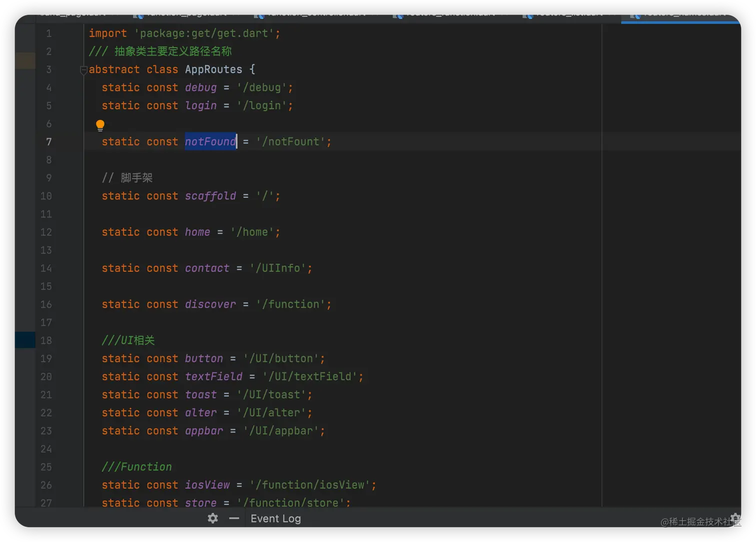Click the '/function/iosView' string
Screen dimensions: 756x542
click(x=310, y=485)
